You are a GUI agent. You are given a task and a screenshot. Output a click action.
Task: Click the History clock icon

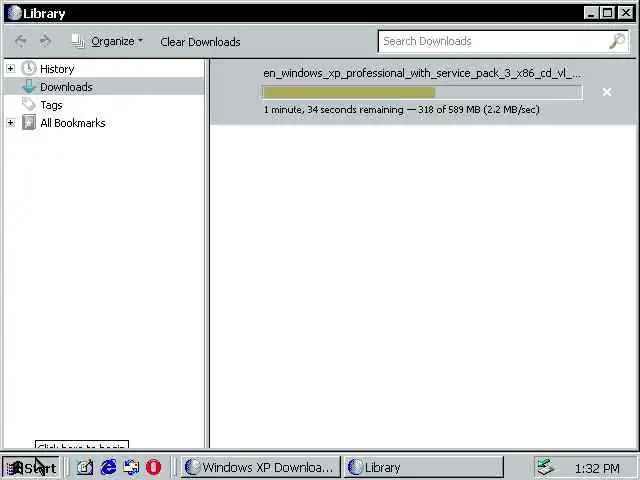click(x=29, y=68)
